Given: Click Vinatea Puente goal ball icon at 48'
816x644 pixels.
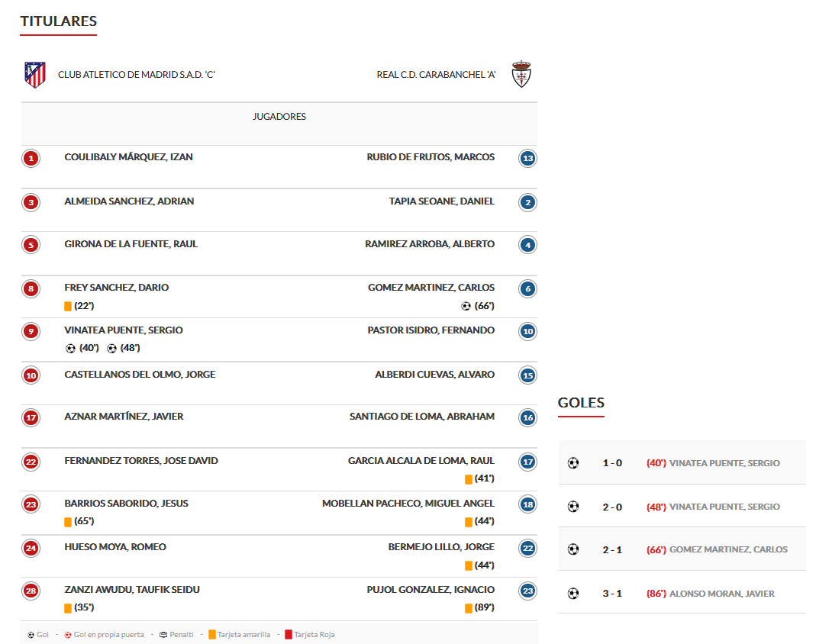Looking at the screenshot, I should 111,349.
